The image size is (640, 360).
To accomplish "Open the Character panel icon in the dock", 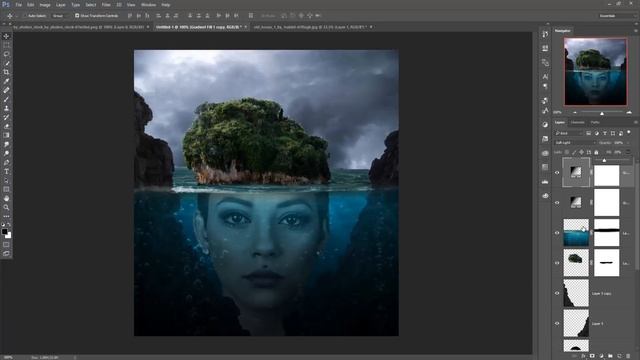I will (x=545, y=76).
